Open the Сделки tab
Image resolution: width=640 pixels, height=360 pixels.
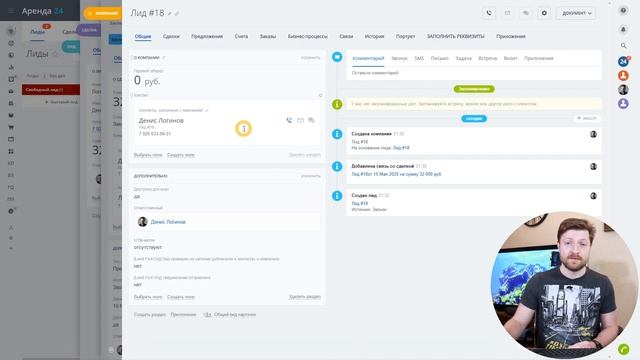pyautogui.click(x=171, y=36)
